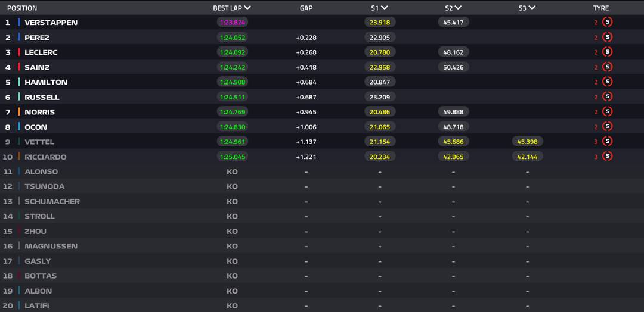Select OCON driver name
Screen dimensions: 644x312
[36, 127]
